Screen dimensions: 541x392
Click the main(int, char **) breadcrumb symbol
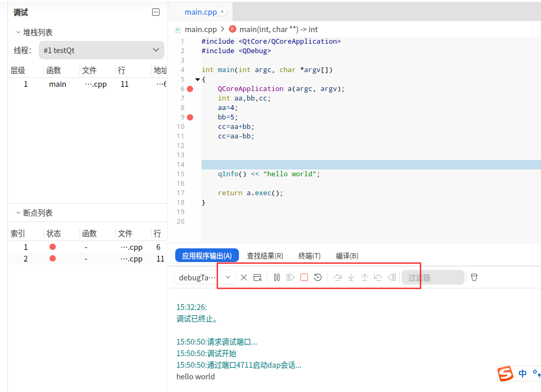point(278,29)
